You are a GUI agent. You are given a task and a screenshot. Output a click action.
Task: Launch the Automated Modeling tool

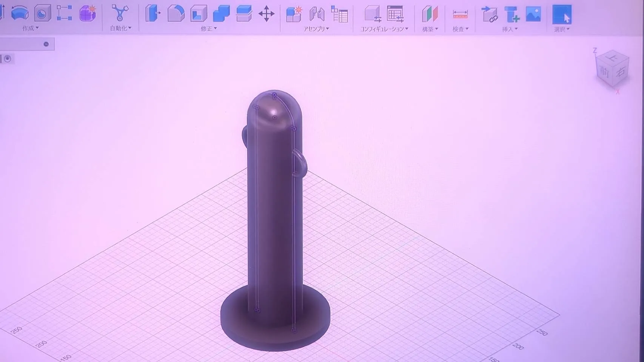click(120, 13)
